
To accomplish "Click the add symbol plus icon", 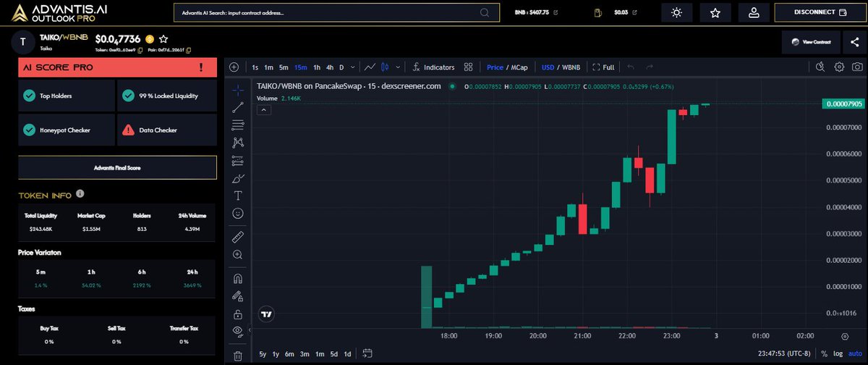I will 234,67.
